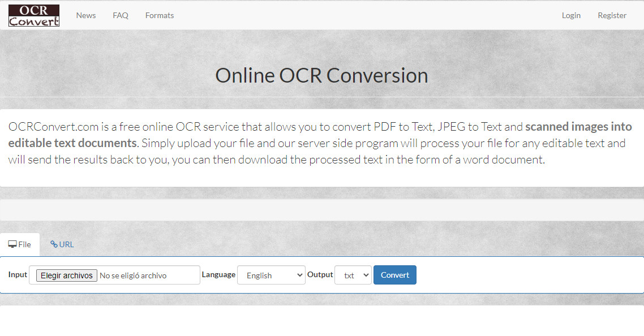This screenshot has width=644, height=336.
Task: Click the bold 'scanned images into' text
Action: pos(578,127)
